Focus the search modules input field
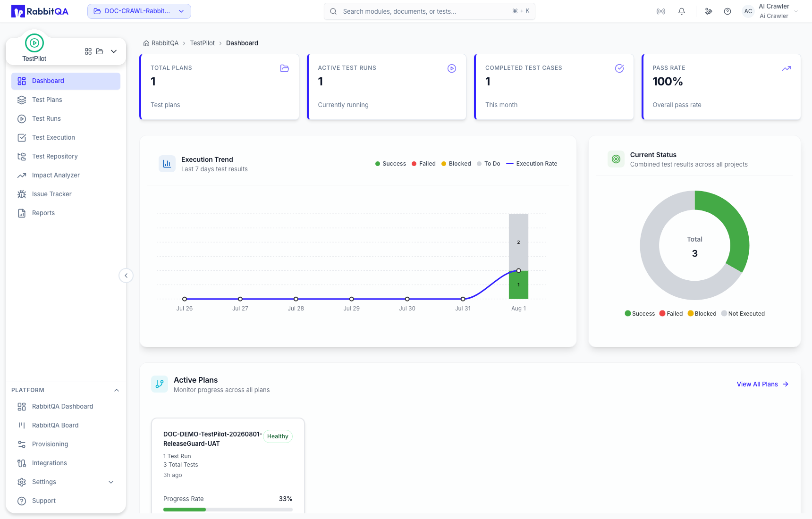The image size is (812, 519). (x=430, y=11)
